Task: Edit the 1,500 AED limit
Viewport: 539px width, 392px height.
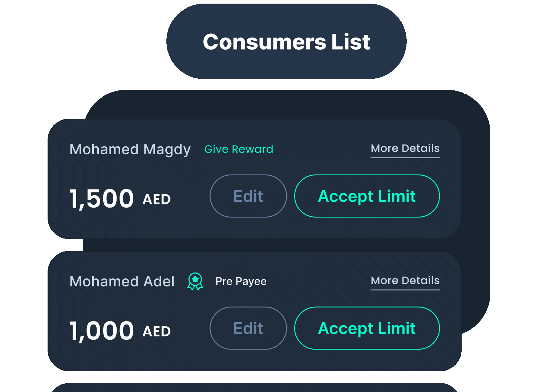Action: coord(248,196)
